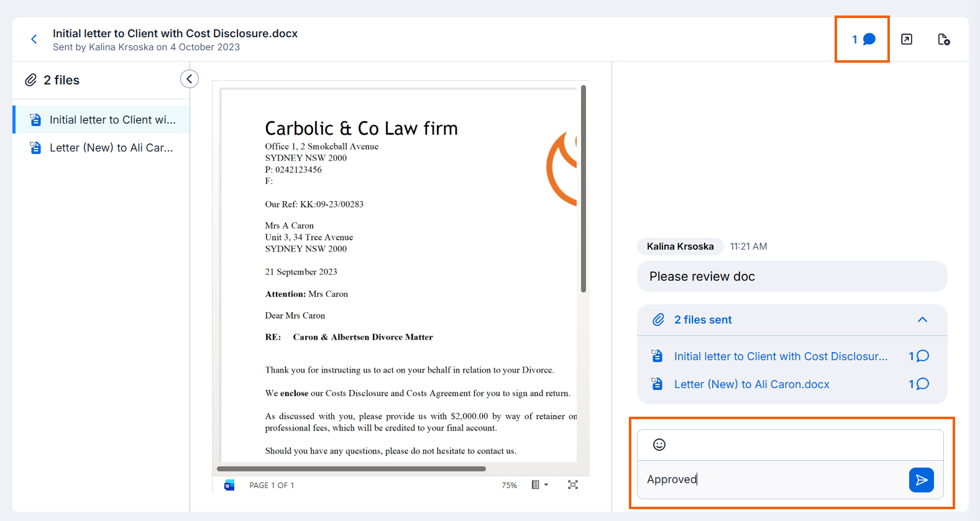
Task: Click the file icon beside Initial letter in chat
Action: pos(657,356)
